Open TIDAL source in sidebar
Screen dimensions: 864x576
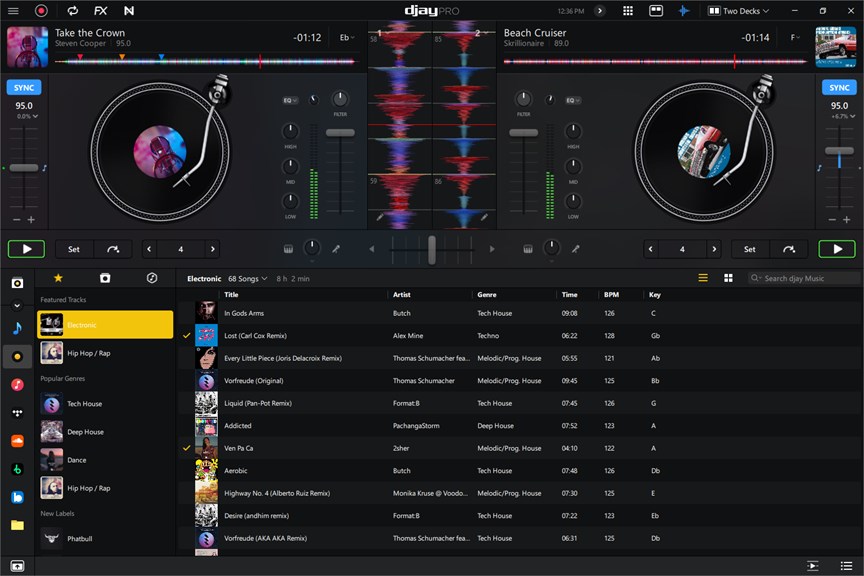17,412
